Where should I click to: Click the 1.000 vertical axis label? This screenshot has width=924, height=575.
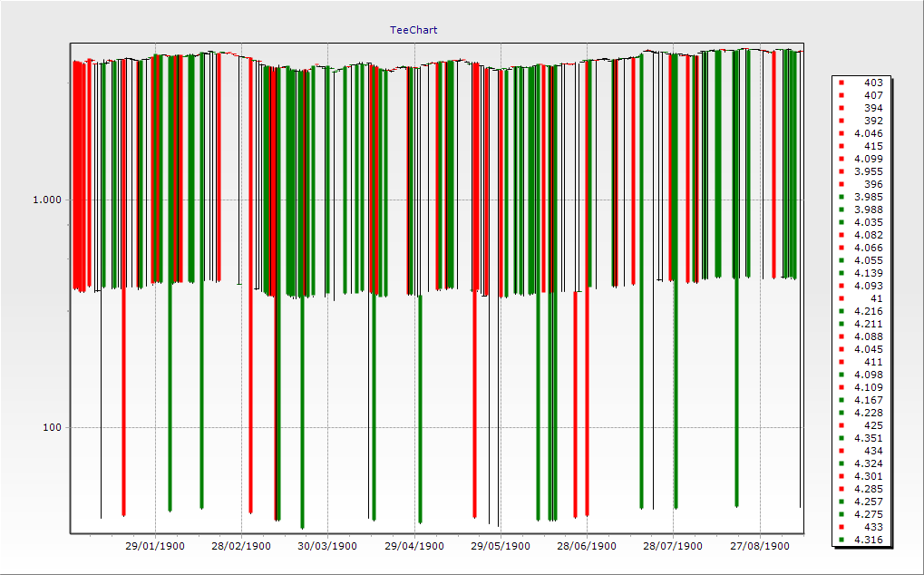[47, 200]
